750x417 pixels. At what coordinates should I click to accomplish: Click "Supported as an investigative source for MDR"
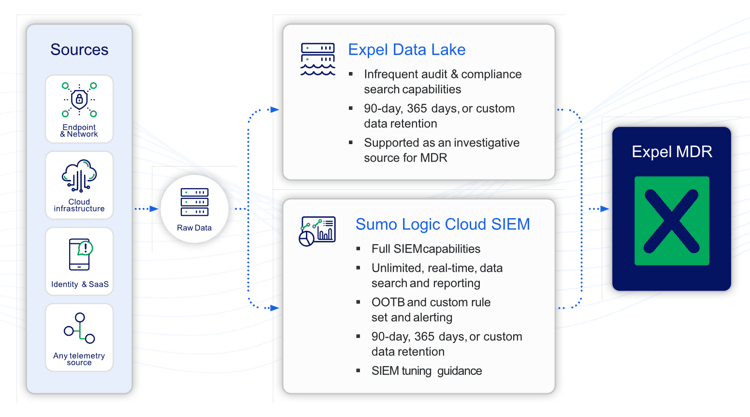[x=441, y=150]
